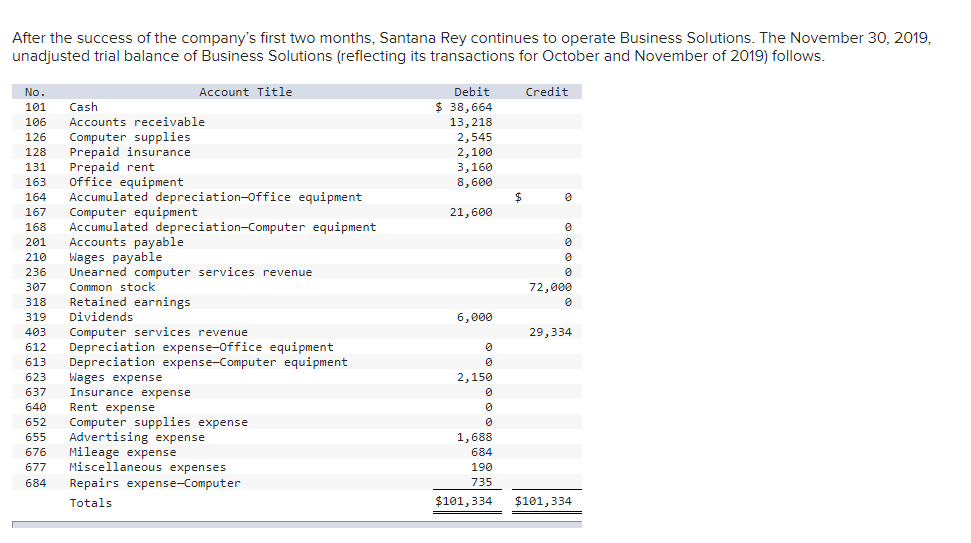
Task: Click Repairs expense debit 735
Action: tap(481, 482)
